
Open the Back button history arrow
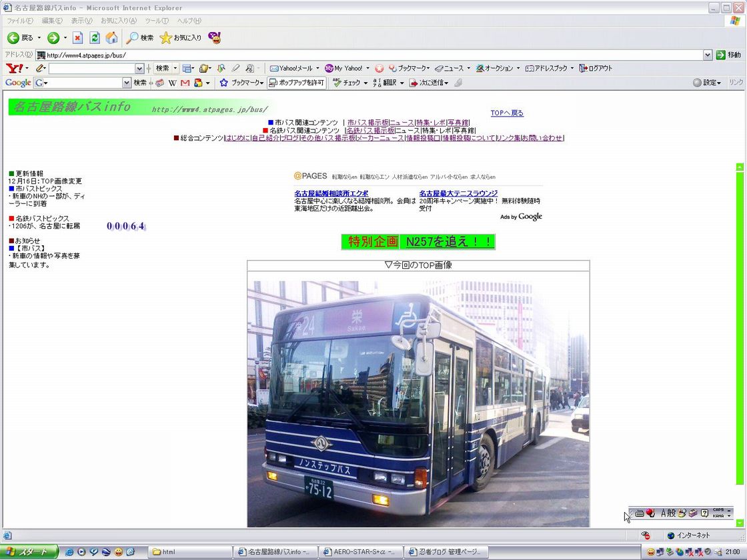click(x=39, y=37)
